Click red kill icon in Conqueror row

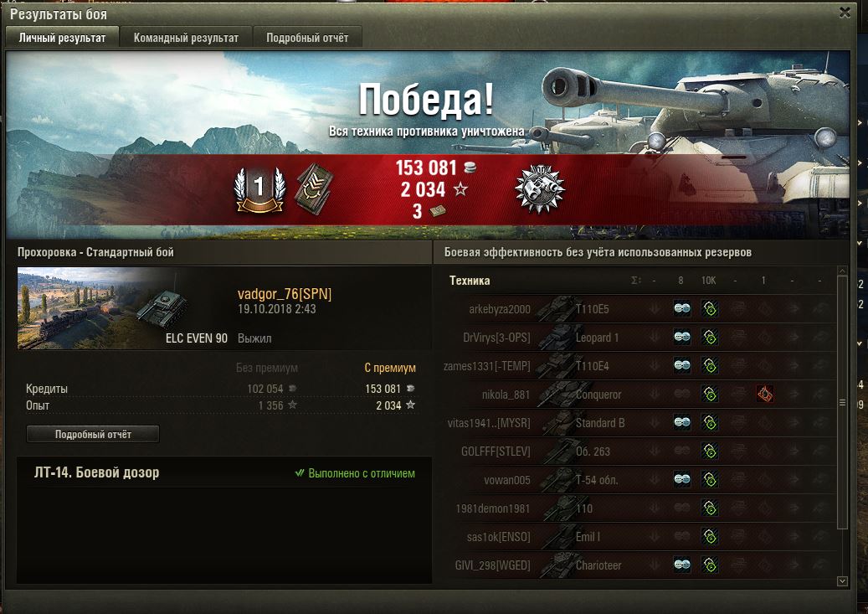tap(764, 394)
